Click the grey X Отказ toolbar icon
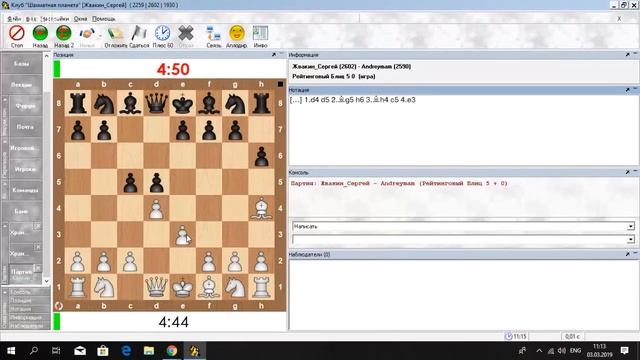Viewport: 640px width, 360px height. [x=186, y=33]
